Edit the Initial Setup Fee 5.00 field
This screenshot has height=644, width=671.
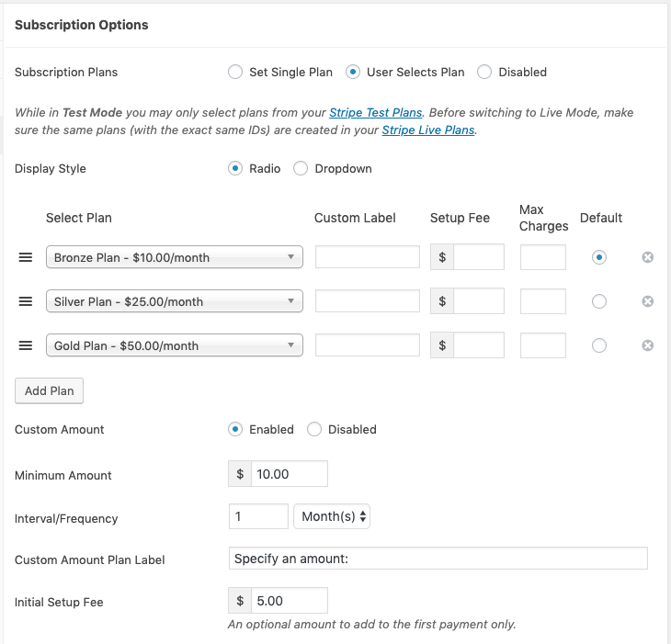coord(290,601)
